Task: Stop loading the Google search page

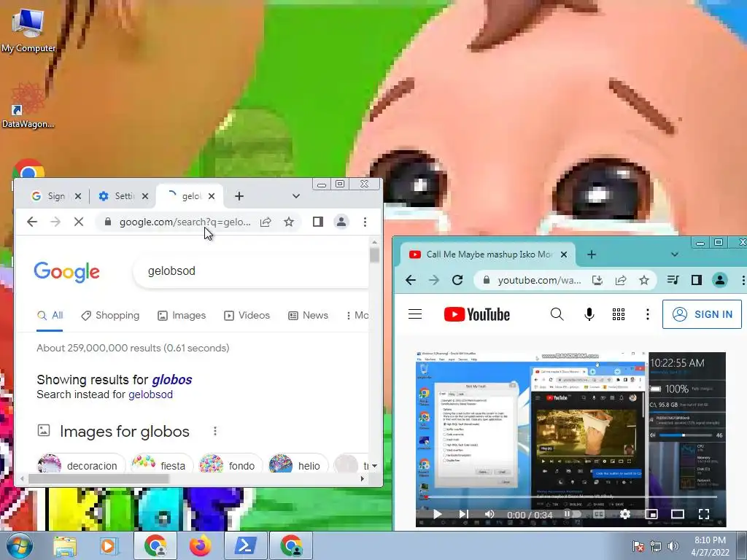Action: (79, 222)
